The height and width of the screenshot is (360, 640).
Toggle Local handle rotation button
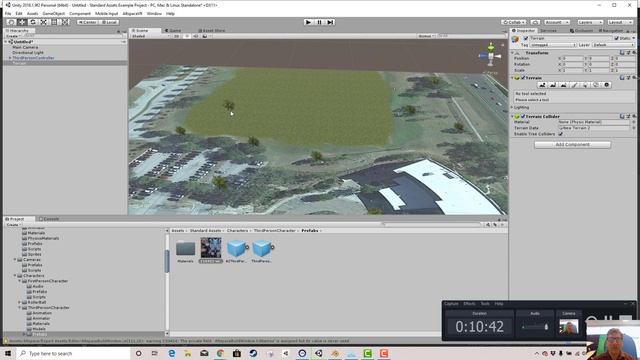click(x=109, y=22)
